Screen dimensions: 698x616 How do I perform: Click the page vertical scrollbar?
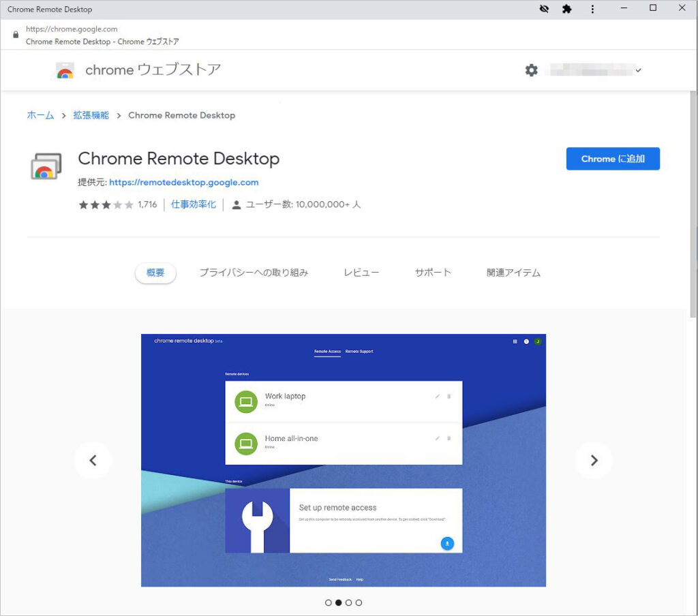coord(693,204)
